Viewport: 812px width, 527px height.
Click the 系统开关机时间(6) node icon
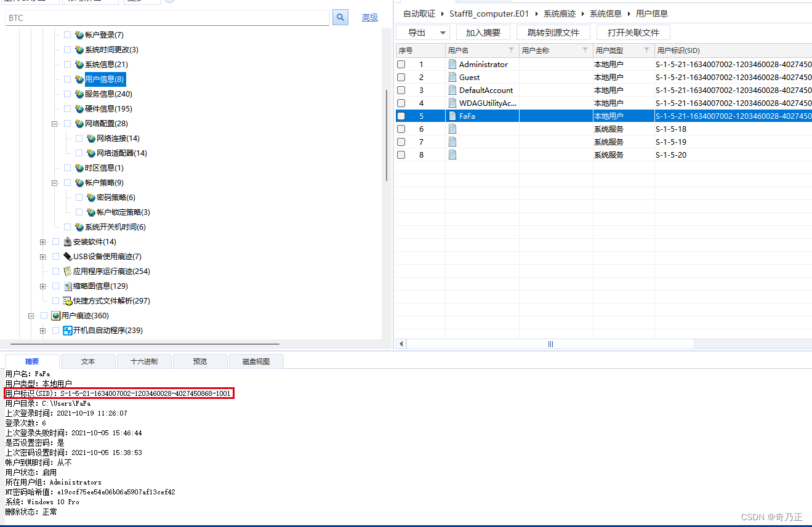79,227
